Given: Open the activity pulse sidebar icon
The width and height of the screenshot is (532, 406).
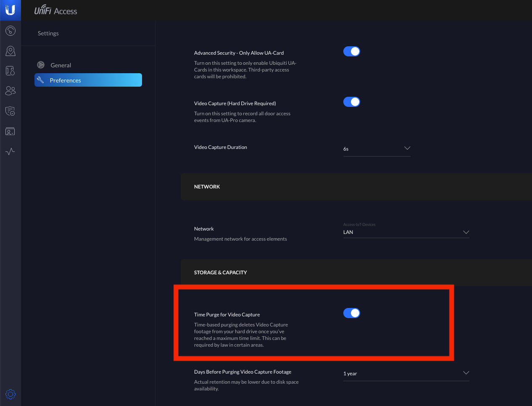Looking at the screenshot, I should click(x=11, y=151).
